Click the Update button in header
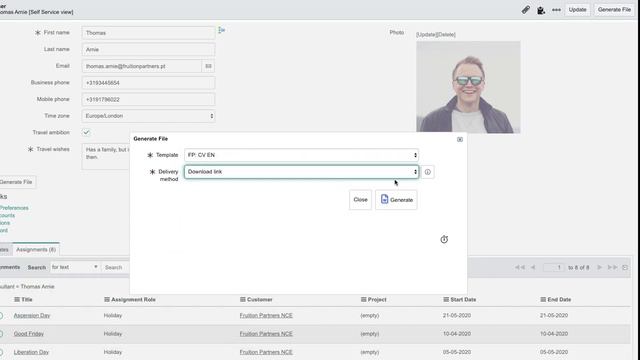The height and width of the screenshot is (360, 640). click(x=577, y=9)
